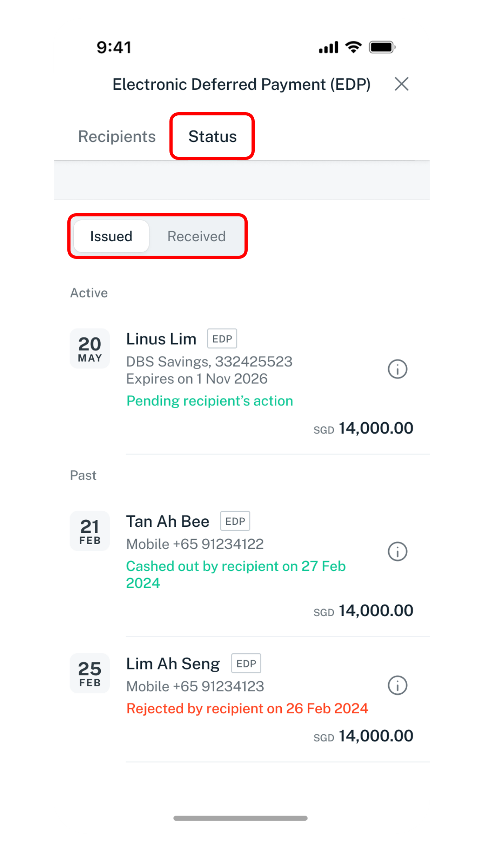
Task: Select the 21 Feb date badge
Action: point(90,531)
